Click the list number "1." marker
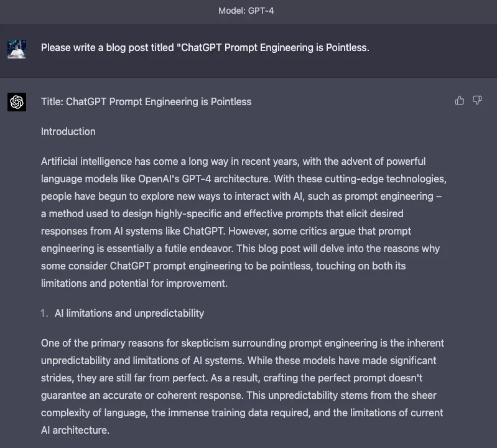This screenshot has width=497, height=448. coord(45,313)
